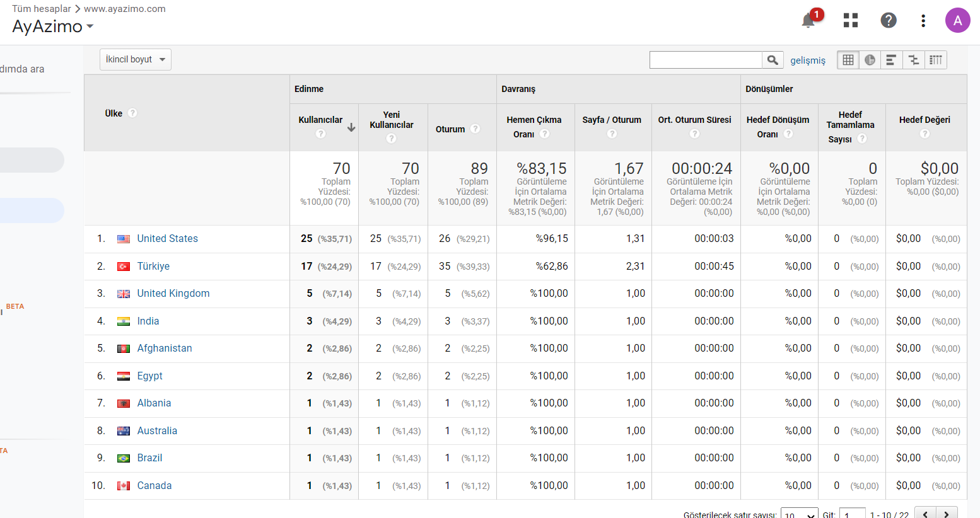Click the table search magnifier button

(x=773, y=60)
